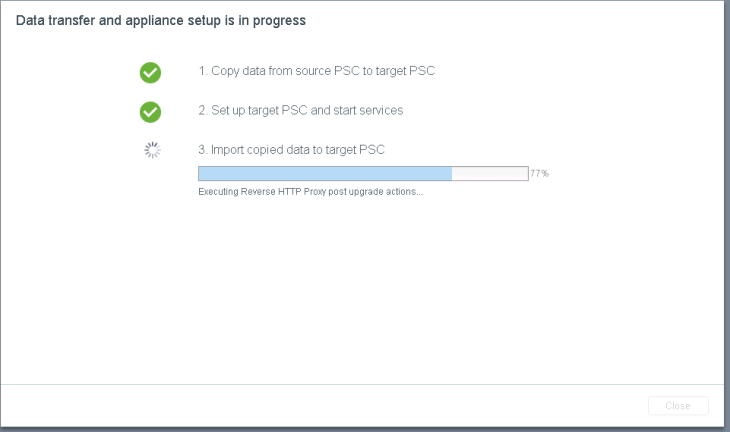Click the green checkmark beside step 1

coord(151,72)
